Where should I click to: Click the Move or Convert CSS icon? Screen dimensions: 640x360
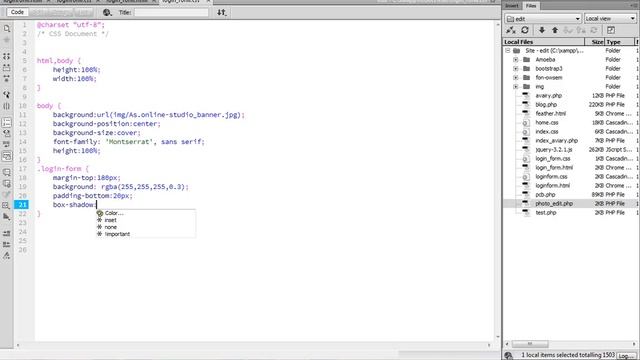(x=7, y=217)
